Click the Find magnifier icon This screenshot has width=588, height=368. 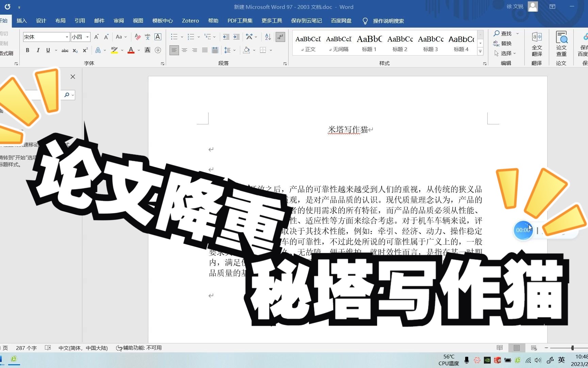click(497, 33)
